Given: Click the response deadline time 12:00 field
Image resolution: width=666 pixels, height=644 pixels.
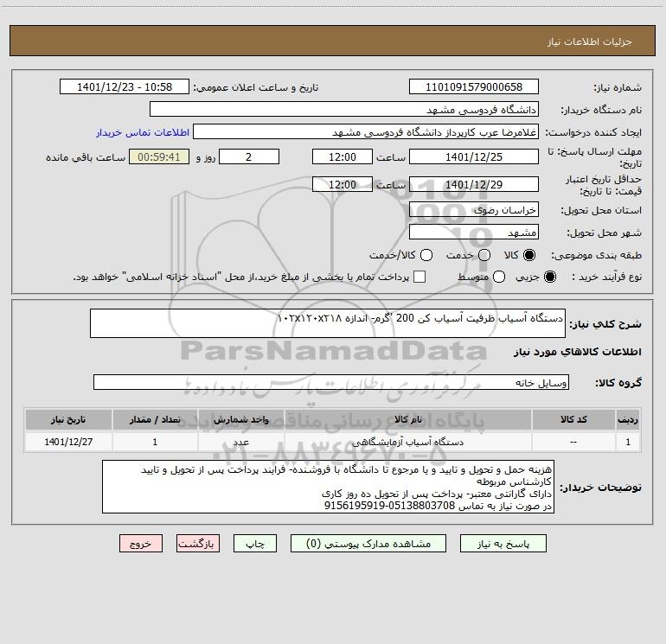Looking at the screenshot, I should tap(343, 156).
